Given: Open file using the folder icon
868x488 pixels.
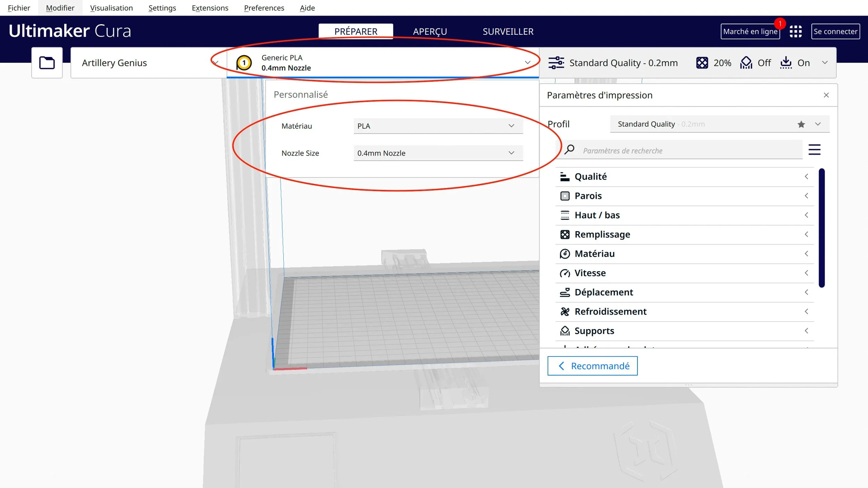Looking at the screenshot, I should pyautogui.click(x=47, y=63).
